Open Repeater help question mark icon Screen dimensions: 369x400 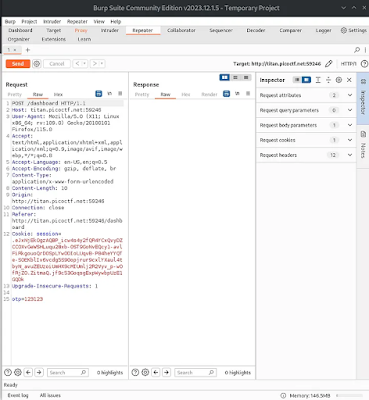365,63
